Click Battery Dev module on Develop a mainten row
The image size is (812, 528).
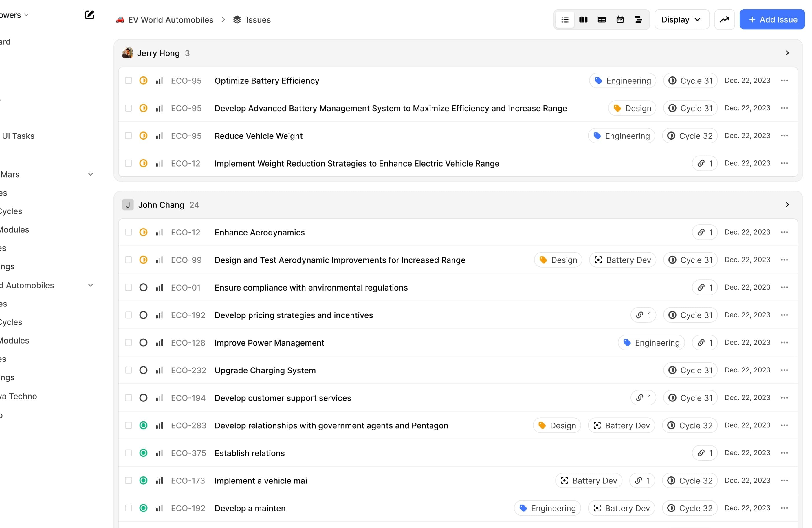pos(621,508)
